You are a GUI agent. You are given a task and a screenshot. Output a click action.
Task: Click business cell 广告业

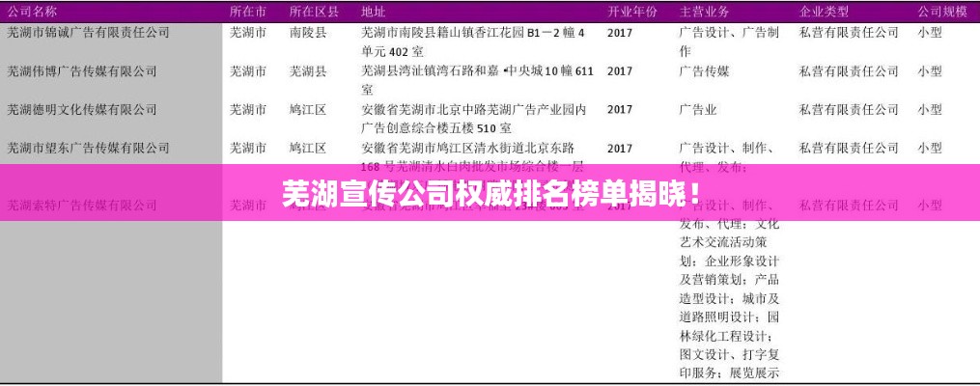coord(697,109)
